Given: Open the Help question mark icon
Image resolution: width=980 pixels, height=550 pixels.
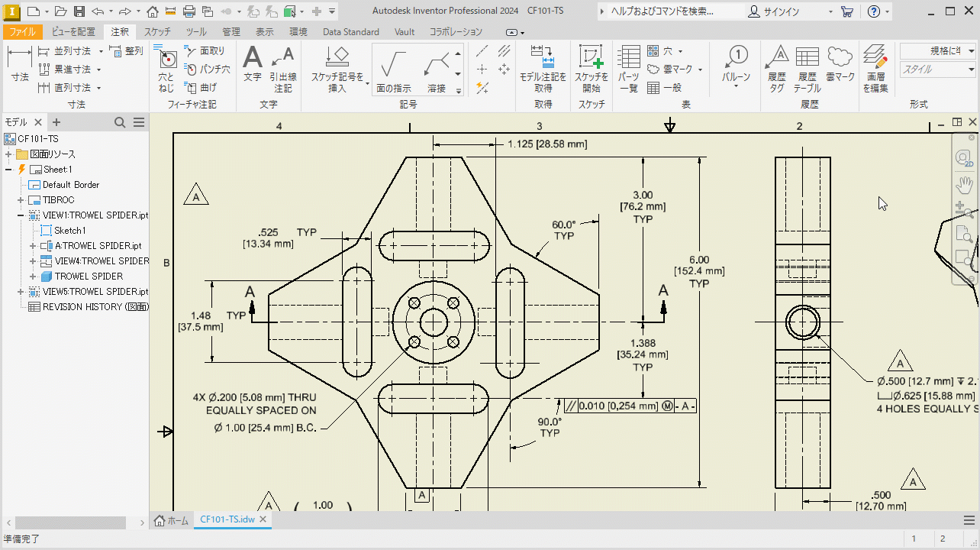Looking at the screenshot, I should (874, 11).
